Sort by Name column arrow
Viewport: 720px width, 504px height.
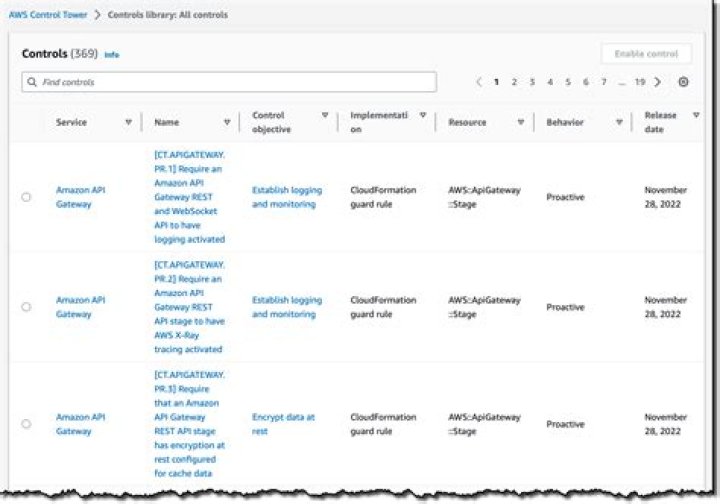coord(227,122)
